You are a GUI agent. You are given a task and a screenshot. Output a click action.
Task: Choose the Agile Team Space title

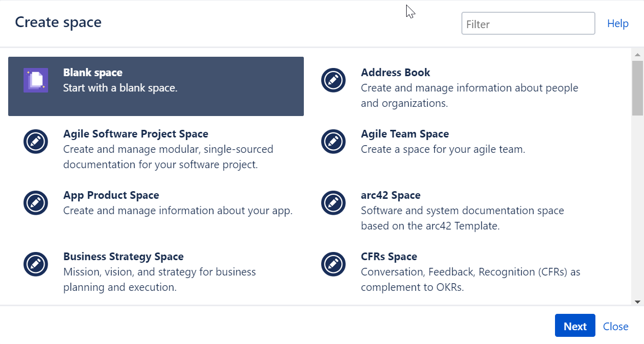(405, 134)
